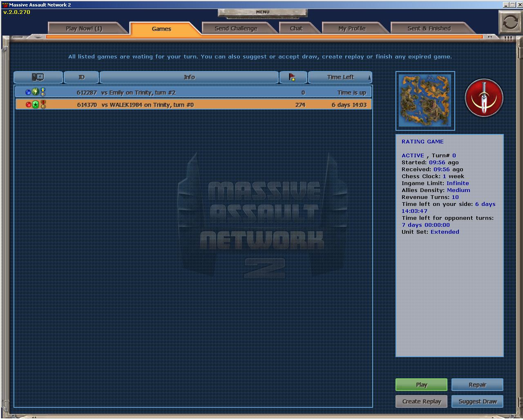Minimize the Massive Assault Network window
Viewport: 523px width, 420px height.
pos(506,5)
